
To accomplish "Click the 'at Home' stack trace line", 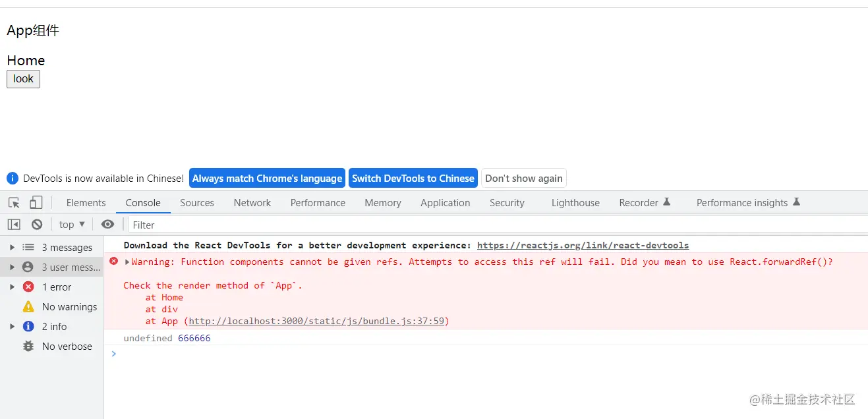I will click(164, 298).
